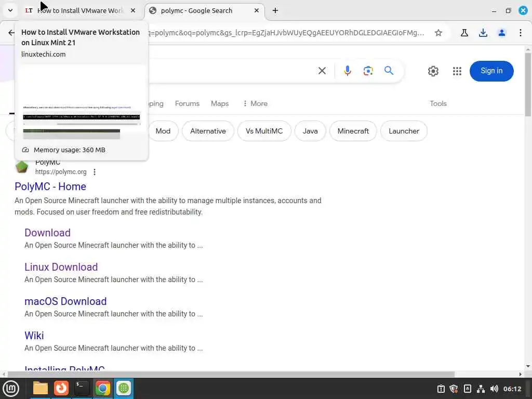
Task: Switch to the VMware Workstation install tab
Action: click(x=81, y=10)
